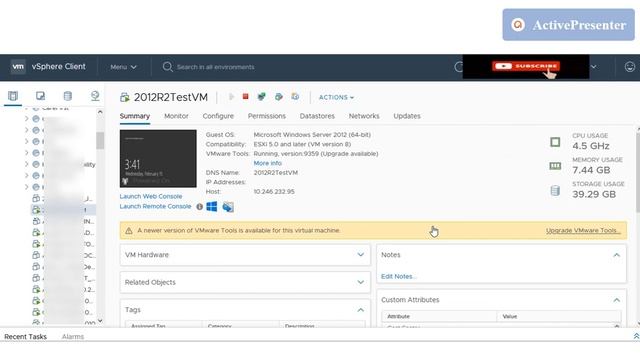This screenshot has width=640, height=360.
Task: Click the info icon beside Launch Remote Console
Action: coord(200,207)
